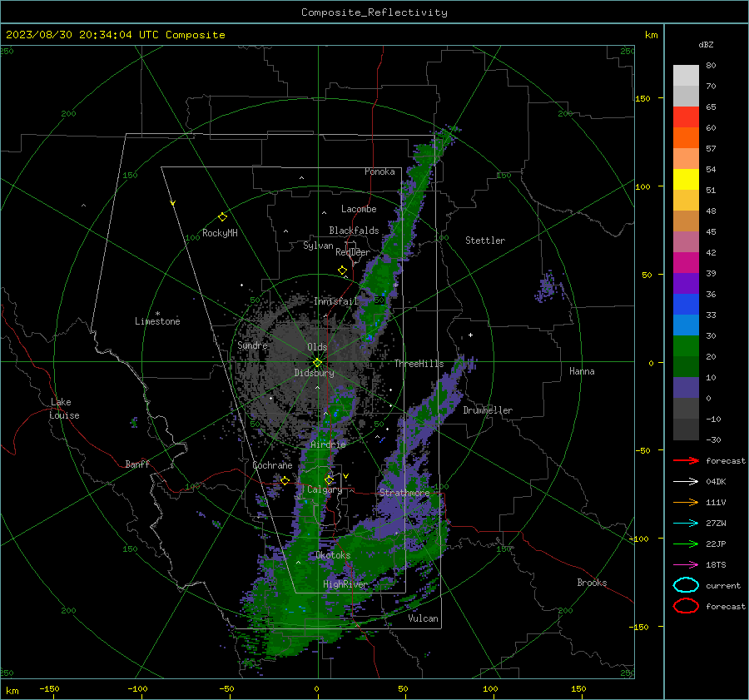Click the Stettler label

pos(485,241)
